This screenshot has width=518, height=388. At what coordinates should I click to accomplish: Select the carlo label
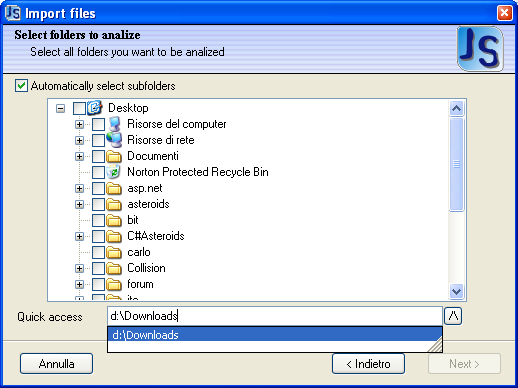pyautogui.click(x=139, y=252)
